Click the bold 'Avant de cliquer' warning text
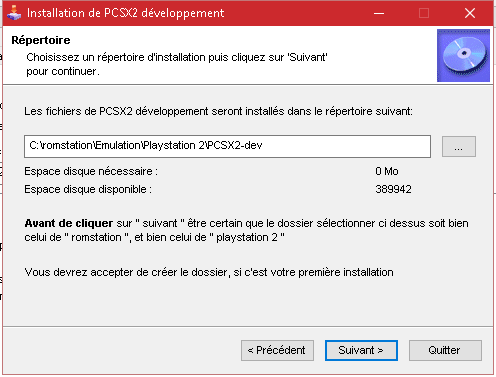Screen dimensions: 496x377 pyautogui.click(x=69, y=223)
